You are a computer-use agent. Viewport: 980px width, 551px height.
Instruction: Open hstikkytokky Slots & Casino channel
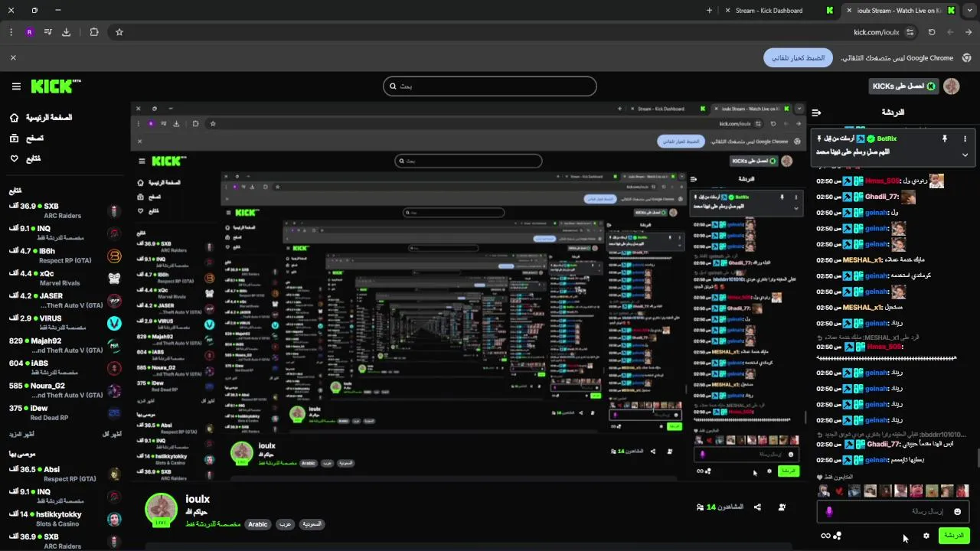tap(64, 519)
